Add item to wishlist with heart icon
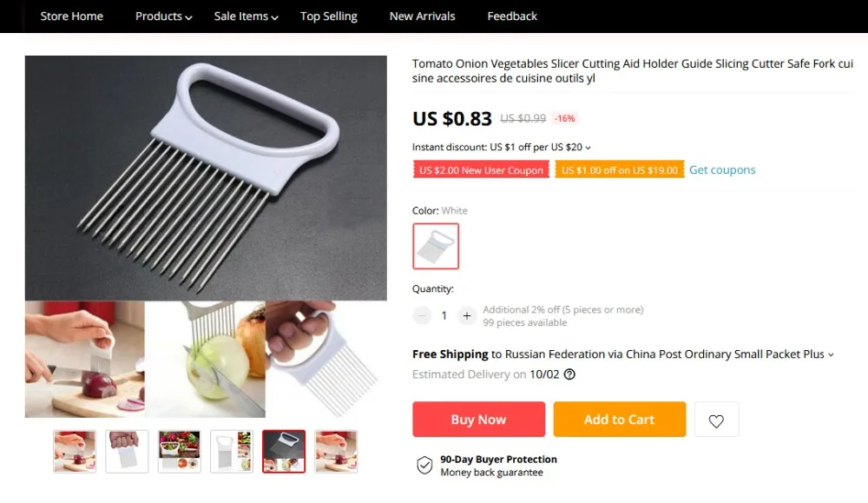 coord(716,420)
